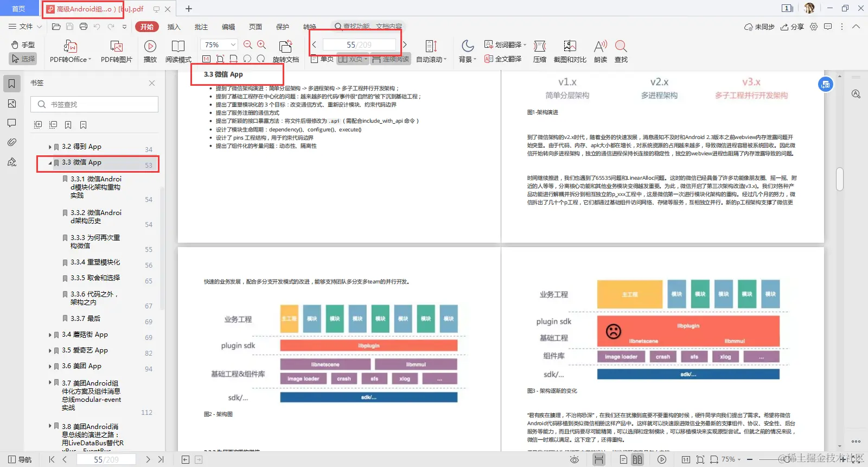Open 截图和对比 screenshot compare tool
The width and height of the screenshot is (868, 467).
570,52
